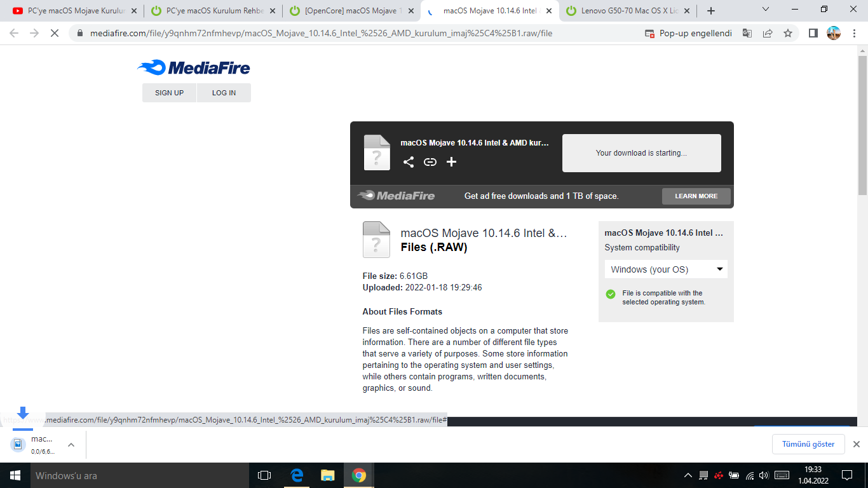Bookmark this page with the star icon
The width and height of the screenshot is (868, 488).
pos(788,33)
